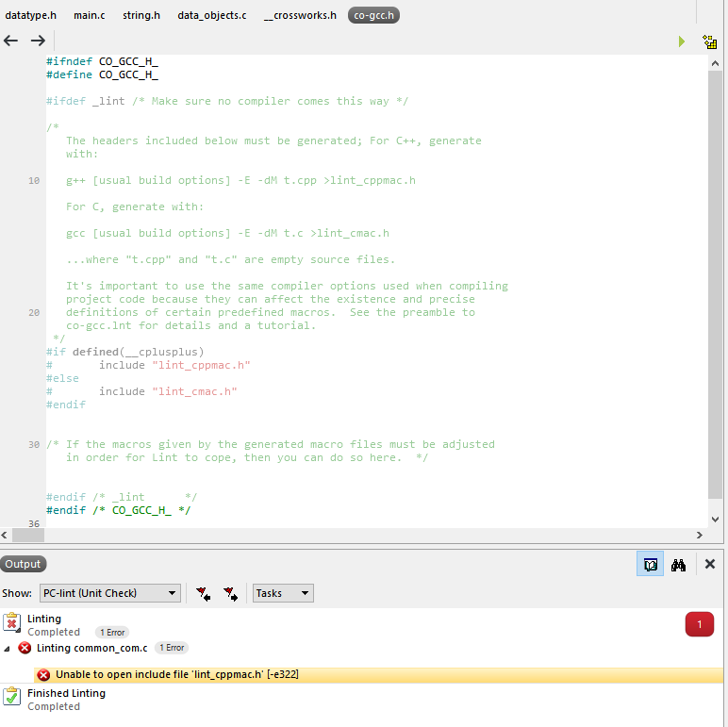Click the '#ifdef _lint' line
This screenshot has height=727, width=728.
pos(227,101)
